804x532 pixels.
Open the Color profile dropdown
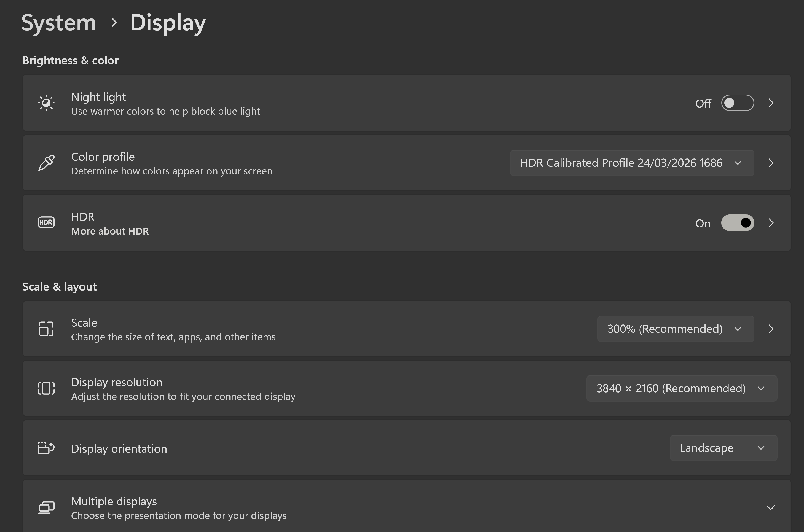pos(632,163)
